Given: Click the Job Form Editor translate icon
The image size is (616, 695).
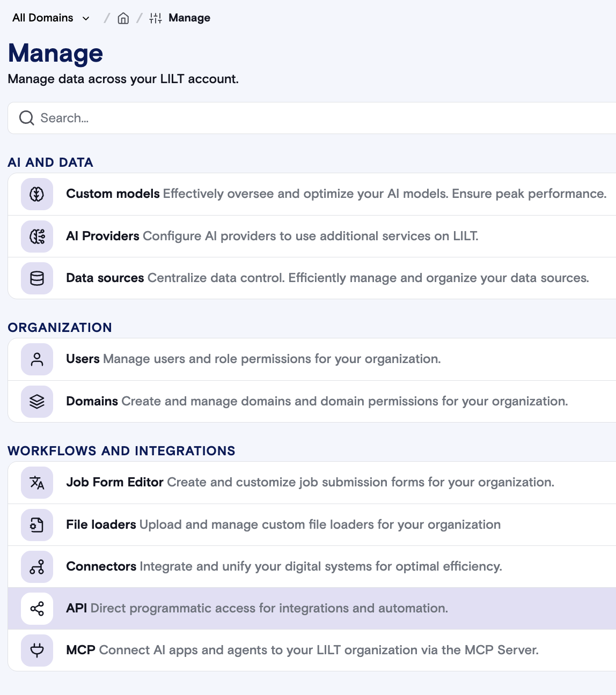Looking at the screenshot, I should pyautogui.click(x=37, y=483).
